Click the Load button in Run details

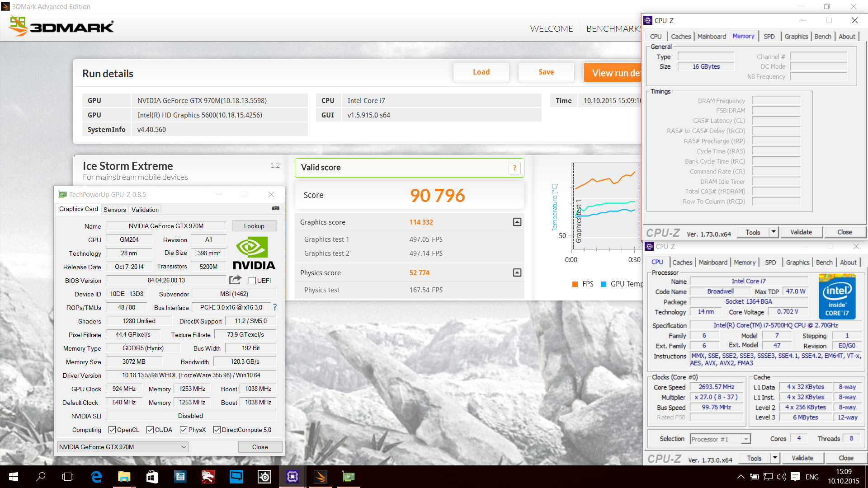click(481, 72)
